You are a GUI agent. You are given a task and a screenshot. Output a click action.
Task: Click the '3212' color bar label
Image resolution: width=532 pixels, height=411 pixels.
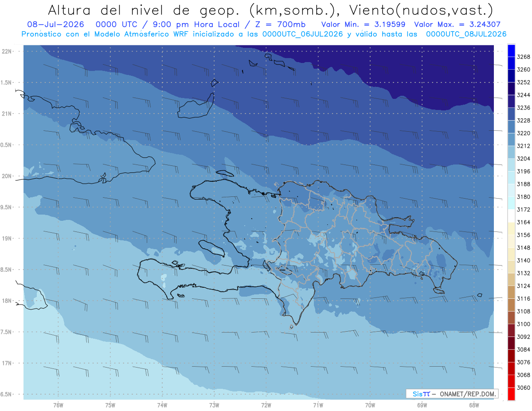pyautogui.click(x=524, y=146)
